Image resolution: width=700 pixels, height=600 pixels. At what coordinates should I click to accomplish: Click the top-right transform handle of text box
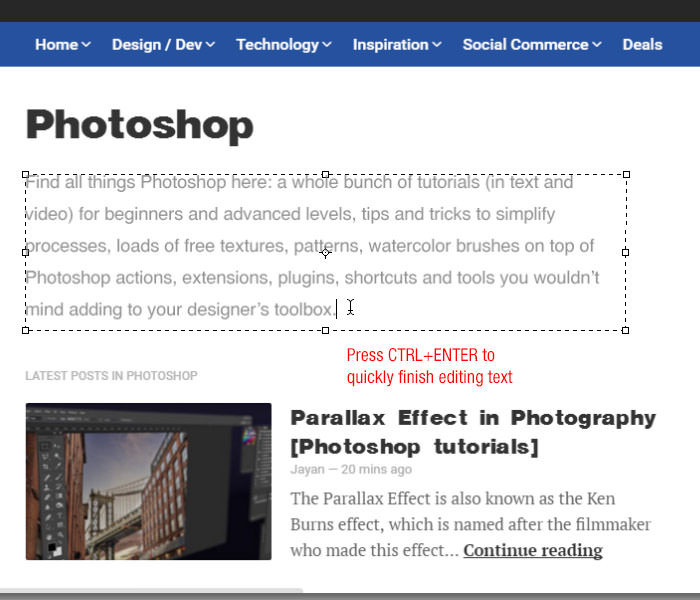pyautogui.click(x=626, y=174)
